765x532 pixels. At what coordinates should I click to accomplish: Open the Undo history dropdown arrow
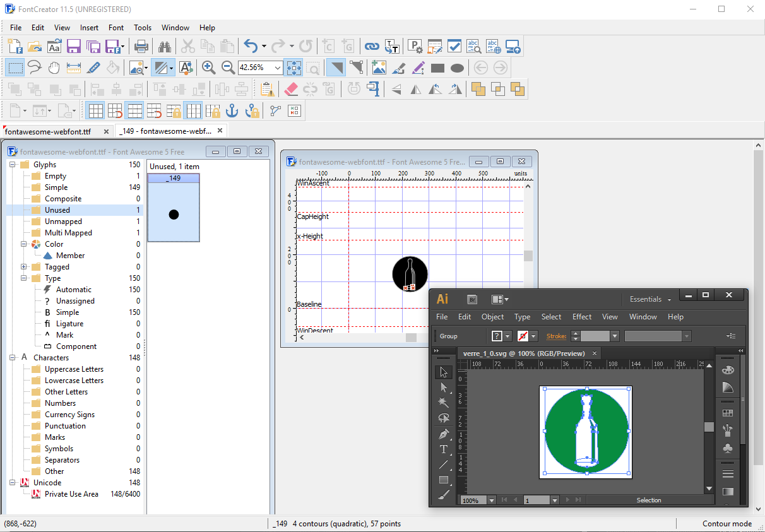tap(263, 46)
